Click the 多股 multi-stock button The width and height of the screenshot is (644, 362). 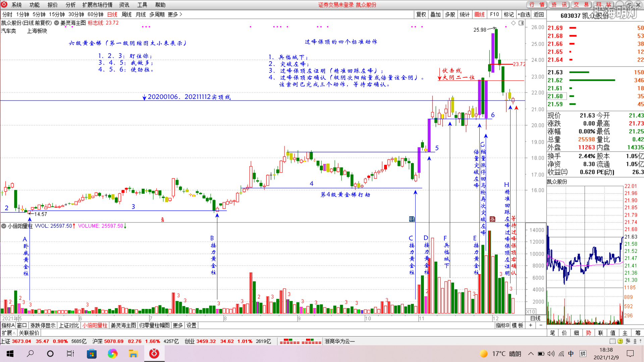pos(450,14)
